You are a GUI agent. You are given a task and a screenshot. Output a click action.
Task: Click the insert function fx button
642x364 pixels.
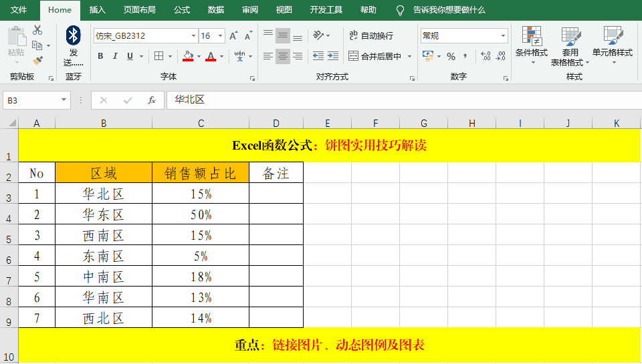tap(152, 100)
